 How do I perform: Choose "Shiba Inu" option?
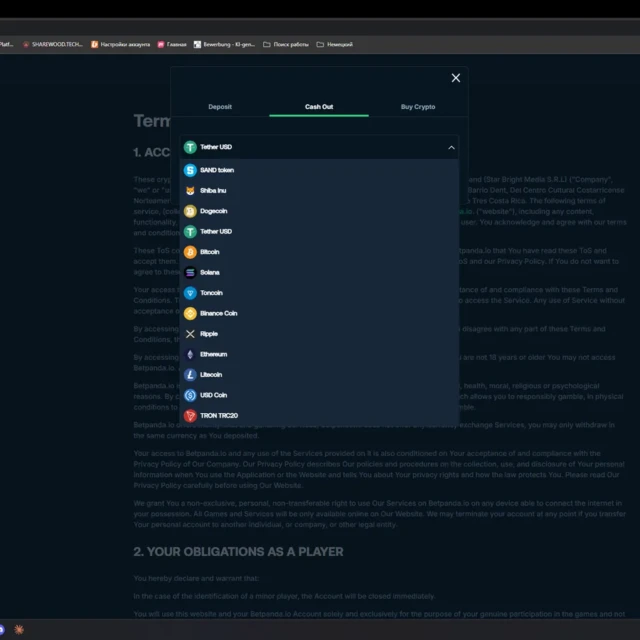[x=319, y=191]
